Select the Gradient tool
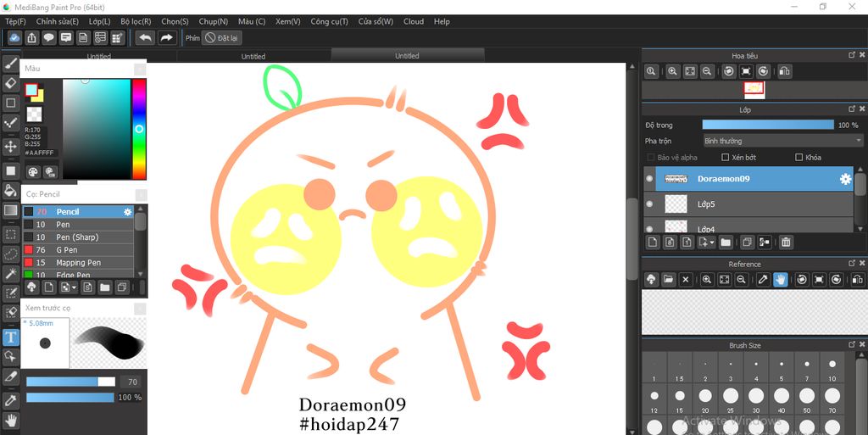Viewport: 868px width, 435px height. coord(10,210)
